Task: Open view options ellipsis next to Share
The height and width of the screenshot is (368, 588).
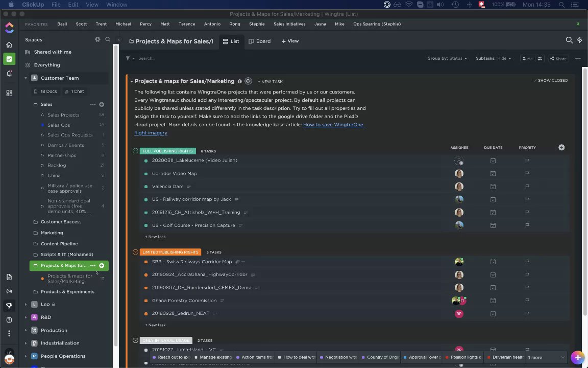Action: coord(578,59)
